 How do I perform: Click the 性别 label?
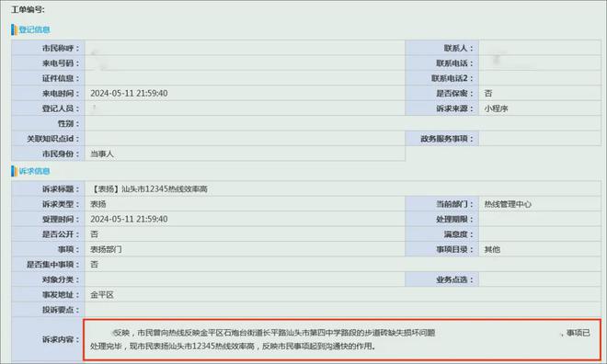tap(68, 123)
